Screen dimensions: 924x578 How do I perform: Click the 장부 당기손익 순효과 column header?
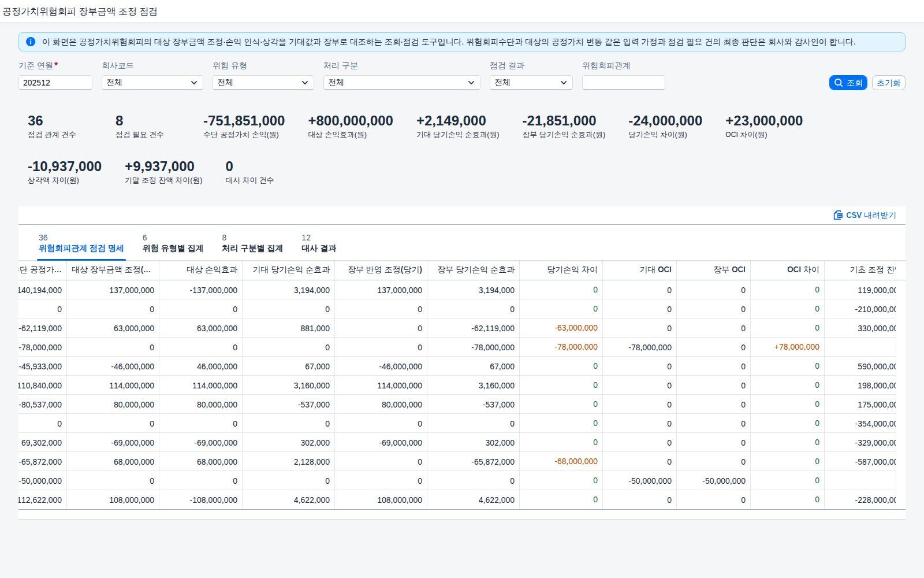click(x=474, y=270)
